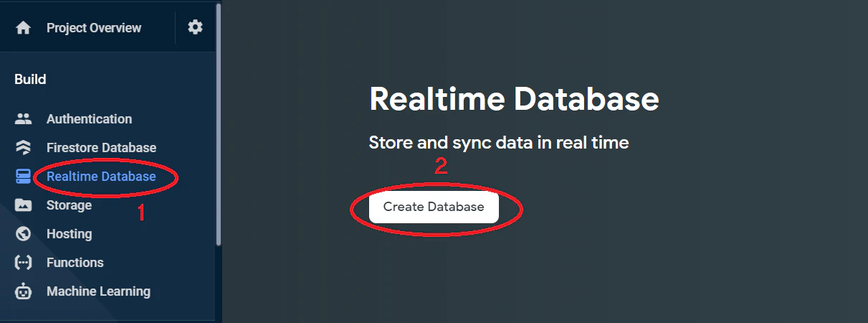Image resolution: width=868 pixels, height=323 pixels.
Task: Click the Create Database button
Action: [x=434, y=207]
